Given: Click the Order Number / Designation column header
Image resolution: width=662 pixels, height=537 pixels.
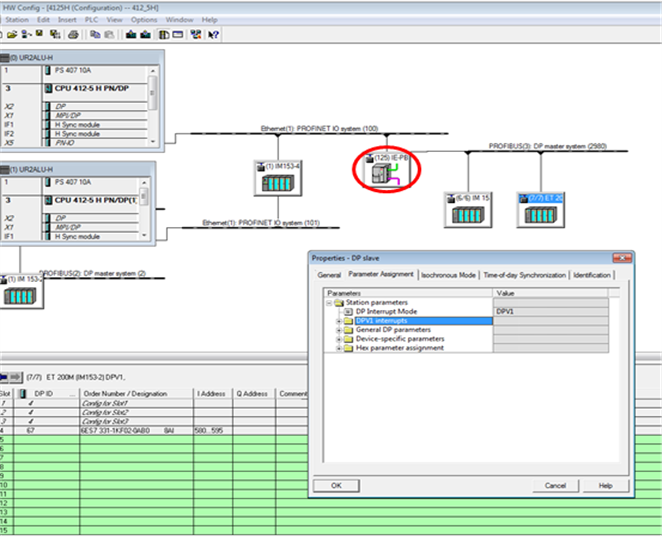Looking at the screenshot, I should (x=136, y=393).
